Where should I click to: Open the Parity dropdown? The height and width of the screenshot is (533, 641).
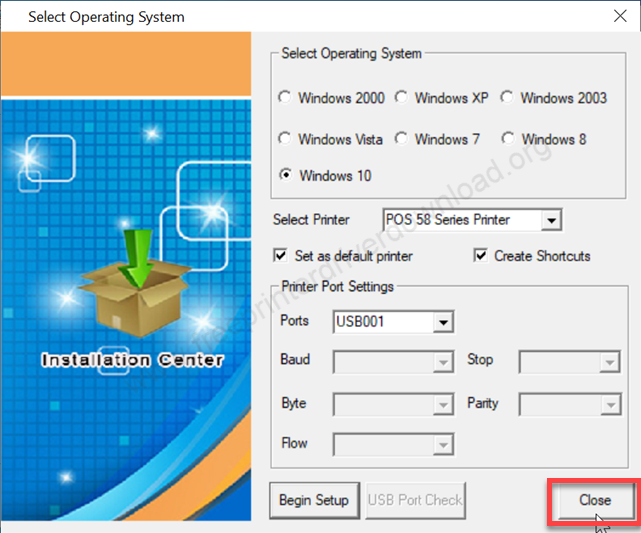point(611,405)
